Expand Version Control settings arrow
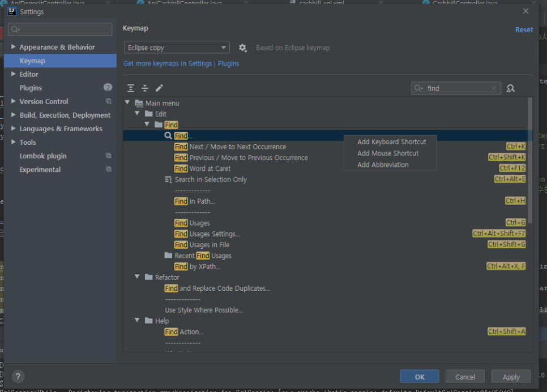This screenshot has width=547, height=392. (x=13, y=101)
